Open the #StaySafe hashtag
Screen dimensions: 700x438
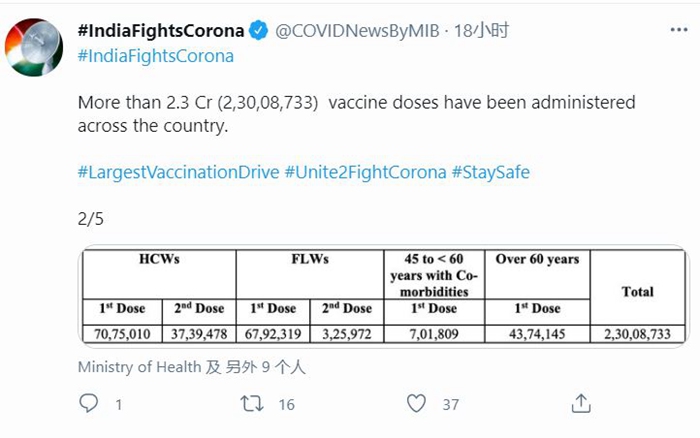(x=491, y=172)
